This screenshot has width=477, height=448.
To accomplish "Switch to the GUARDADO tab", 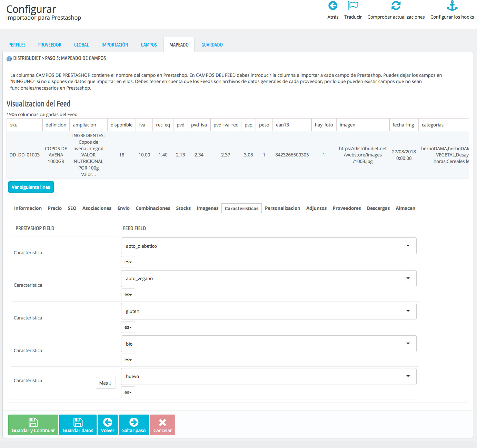I will click(212, 45).
